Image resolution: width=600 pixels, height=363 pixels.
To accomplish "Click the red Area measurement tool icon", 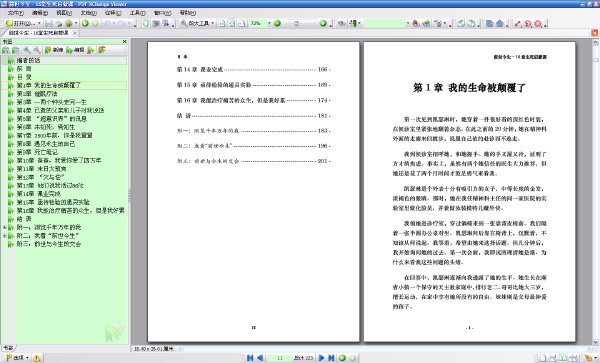I will point(538,23).
